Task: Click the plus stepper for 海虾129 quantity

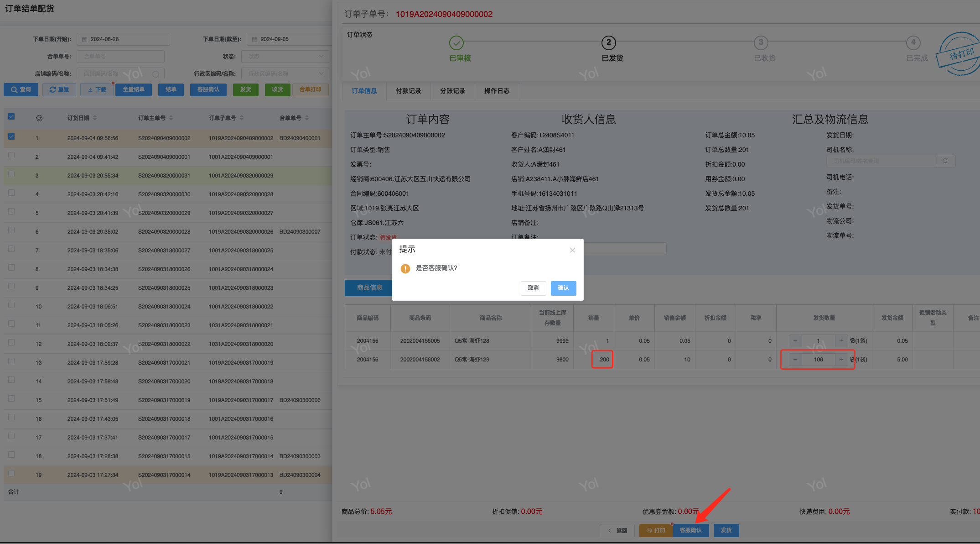Action: [x=841, y=360]
